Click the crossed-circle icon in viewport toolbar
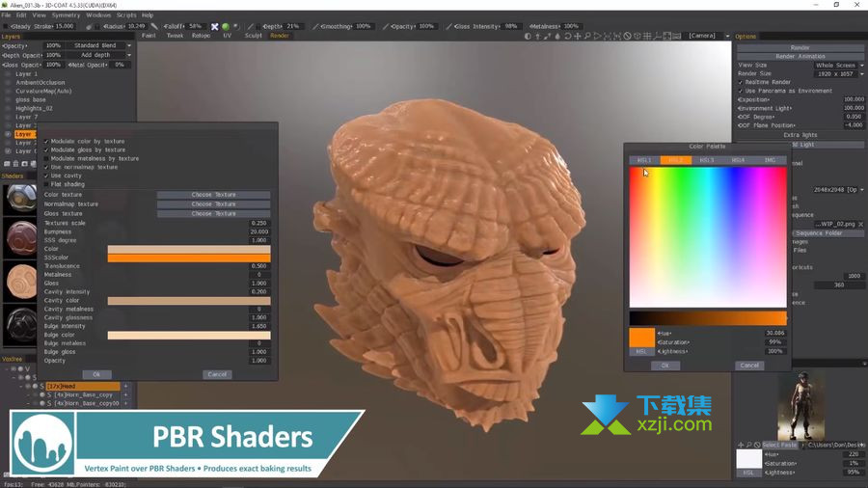 [x=627, y=36]
